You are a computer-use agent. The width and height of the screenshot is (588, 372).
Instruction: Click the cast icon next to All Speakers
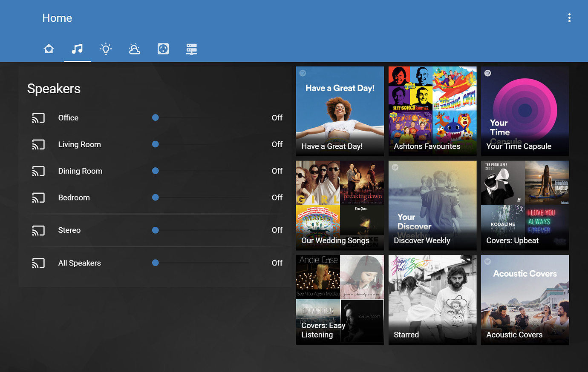(x=38, y=263)
